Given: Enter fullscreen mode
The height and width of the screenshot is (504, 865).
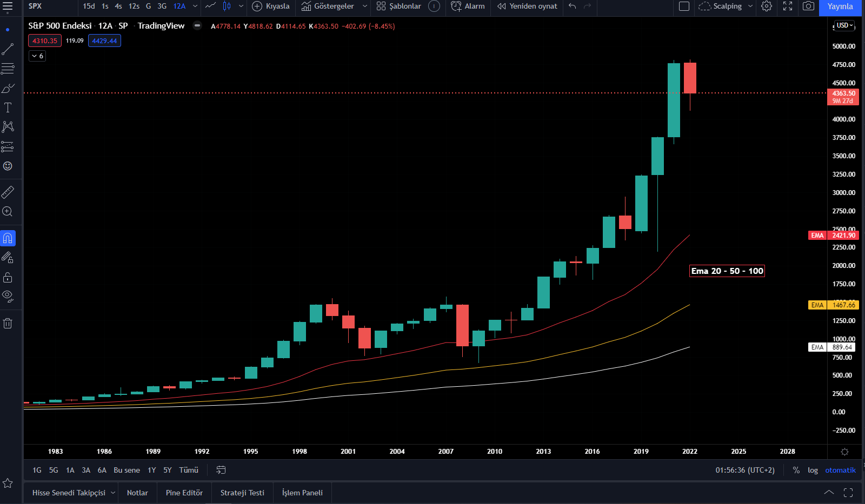Looking at the screenshot, I should [788, 6].
